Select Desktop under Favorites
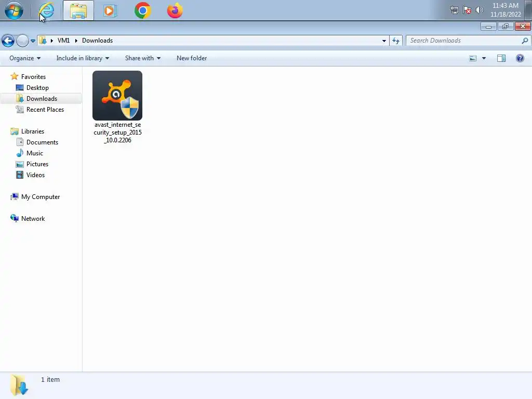The width and height of the screenshot is (532, 399). pos(37,87)
